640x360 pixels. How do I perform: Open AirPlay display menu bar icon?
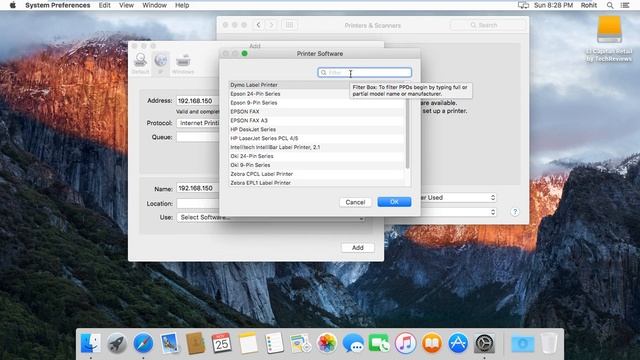523,5
